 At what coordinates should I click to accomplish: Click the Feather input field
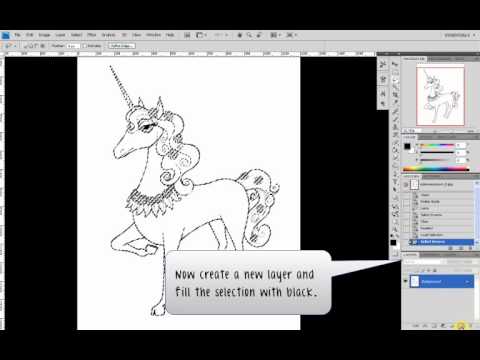pos(73,46)
